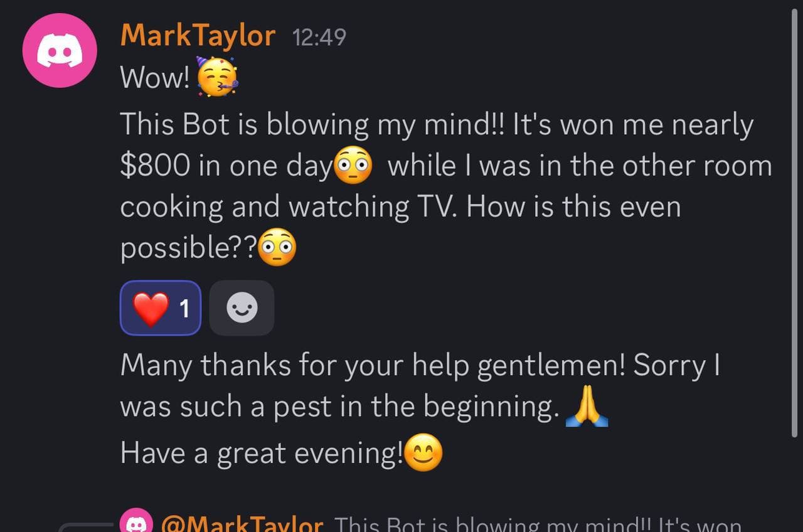This screenshot has width=803, height=532.
Task: Click the heart reaction count number
Action: 184,308
